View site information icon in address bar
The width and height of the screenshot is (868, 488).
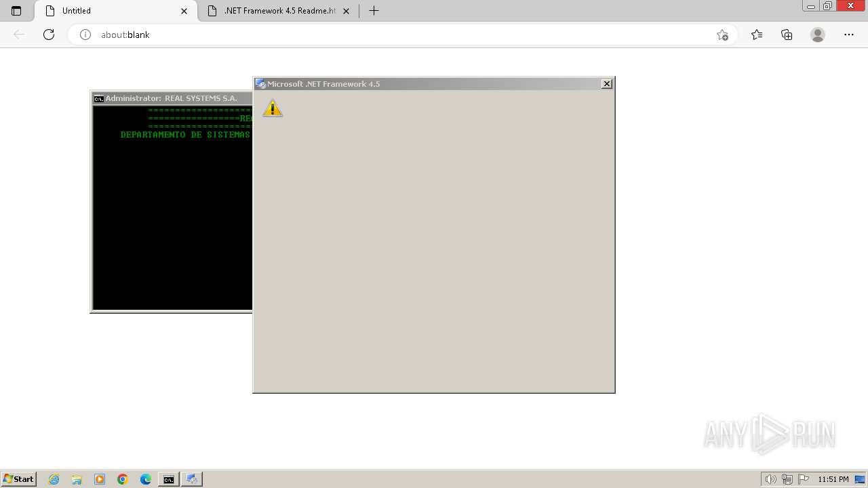[x=85, y=35]
